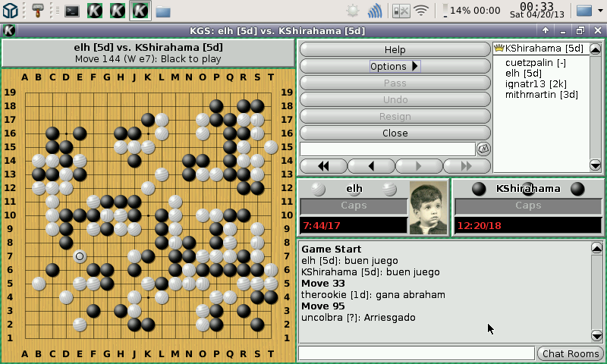Open the folder icon in top panel

[163, 11]
